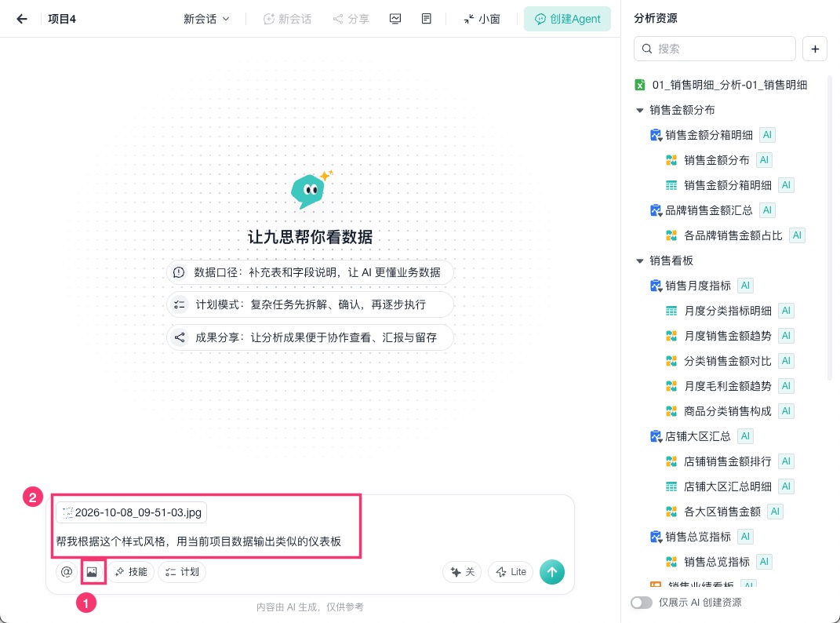Click the 搜索 resource search field

715,49
